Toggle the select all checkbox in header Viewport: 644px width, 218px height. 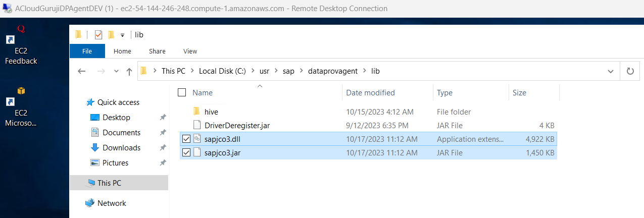tap(182, 93)
